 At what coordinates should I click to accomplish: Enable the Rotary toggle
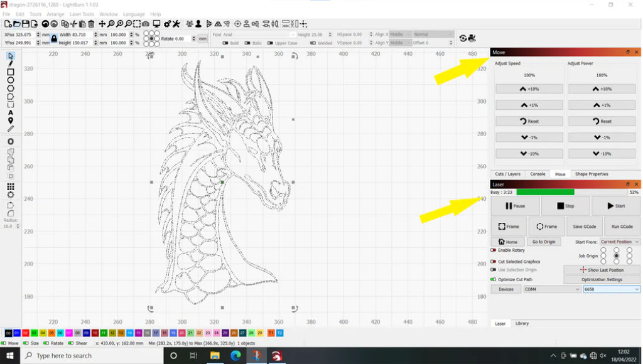click(494, 250)
